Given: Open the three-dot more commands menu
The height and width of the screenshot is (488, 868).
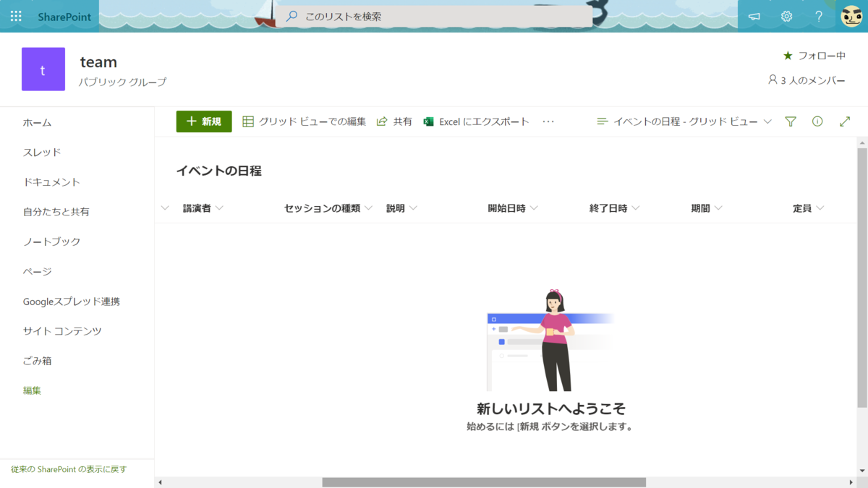Looking at the screenshot, I should (548, 121).
